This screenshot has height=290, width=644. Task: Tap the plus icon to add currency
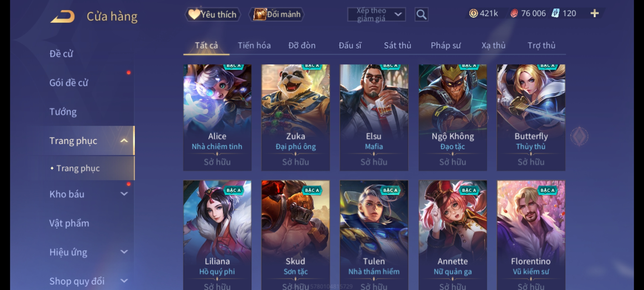595,13
